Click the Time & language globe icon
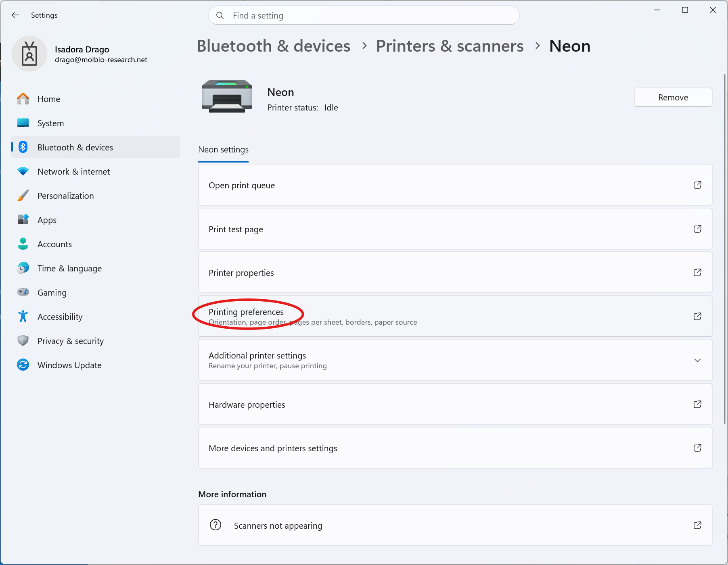Image resolution: width=728 pixels, height=565 pixels. 23,268
